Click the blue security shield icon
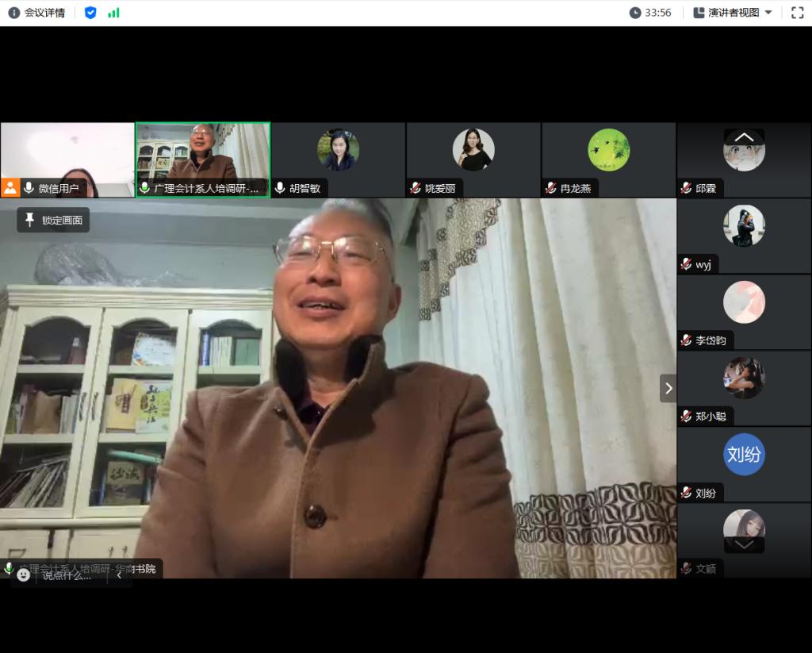 pyautogui.click(x=90, y=13)
